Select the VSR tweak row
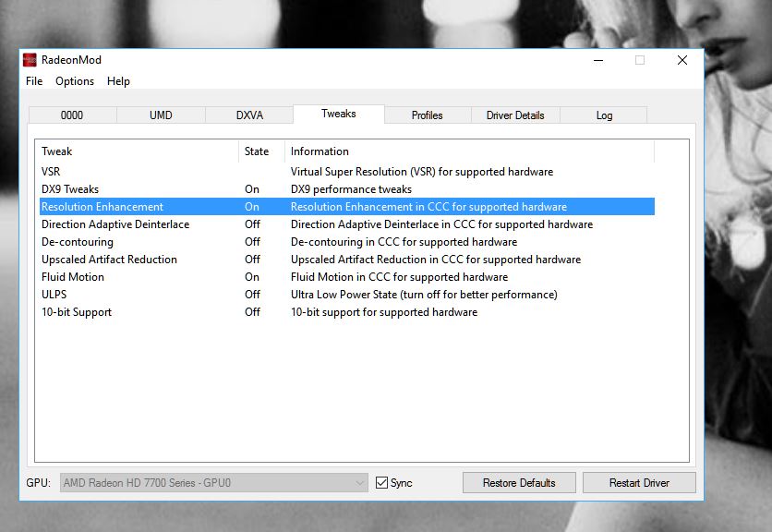Viewport: 772px width, 532px height. point(346,172)
